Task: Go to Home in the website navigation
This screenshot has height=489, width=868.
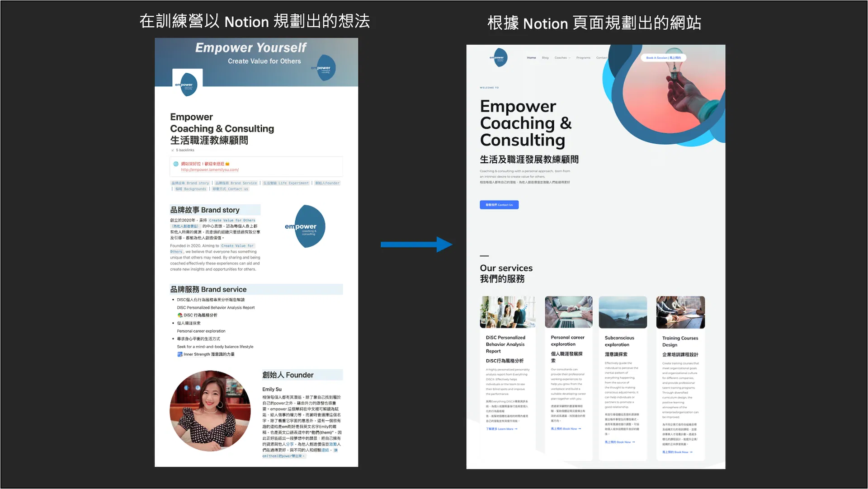Action: [531, 58]
